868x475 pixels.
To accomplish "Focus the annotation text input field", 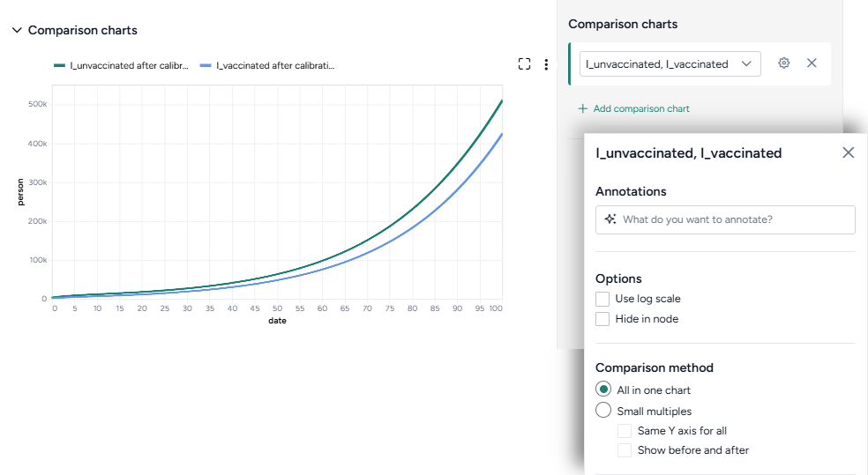I will pyautogui.click(x=734, y=219).
